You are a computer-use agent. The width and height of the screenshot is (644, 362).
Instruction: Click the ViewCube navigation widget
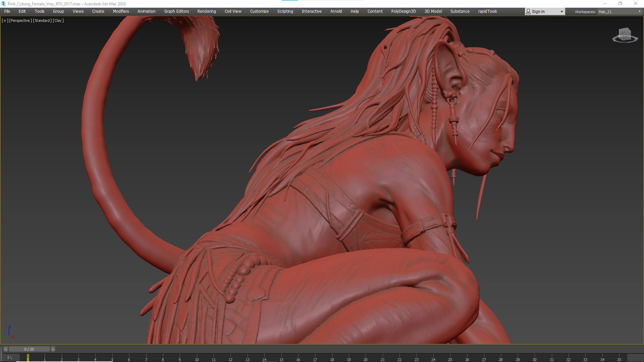coord(625,36)
